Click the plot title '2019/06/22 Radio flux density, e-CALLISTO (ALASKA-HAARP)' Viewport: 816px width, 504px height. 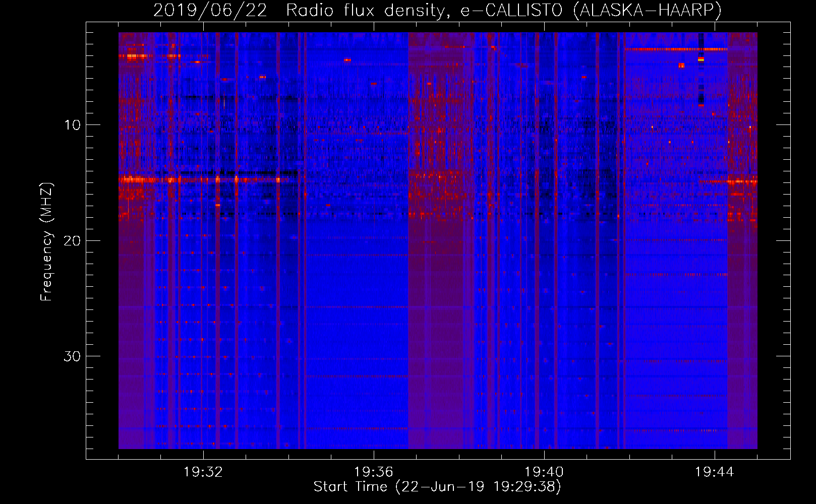(x=437, y=11)
